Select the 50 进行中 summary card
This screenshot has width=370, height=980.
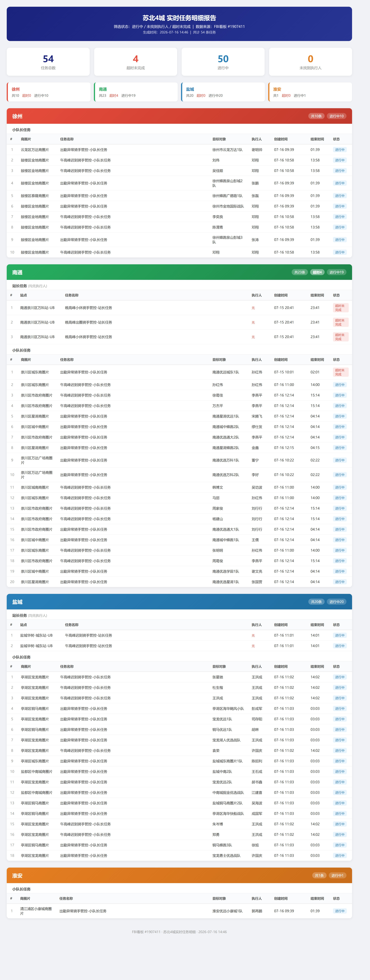click(x=223, y=62)
